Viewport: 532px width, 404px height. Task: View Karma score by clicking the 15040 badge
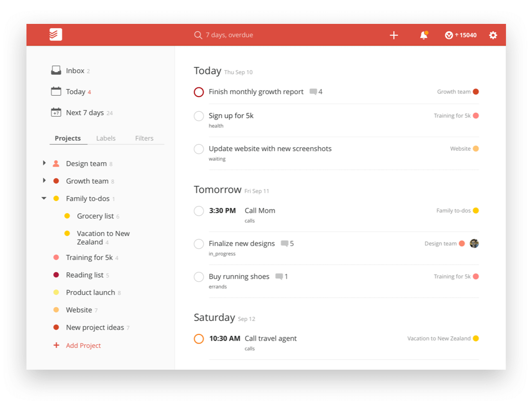click(460, 35)
